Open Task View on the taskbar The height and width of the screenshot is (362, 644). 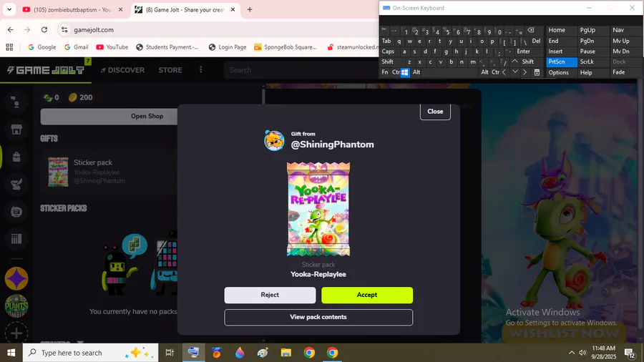tap(170, 353)
